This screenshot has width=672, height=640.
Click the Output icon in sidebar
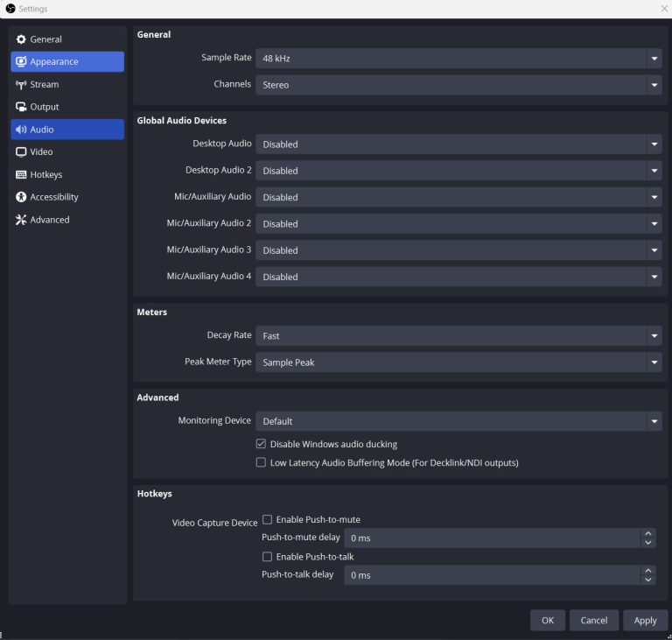tap(22, 107)
